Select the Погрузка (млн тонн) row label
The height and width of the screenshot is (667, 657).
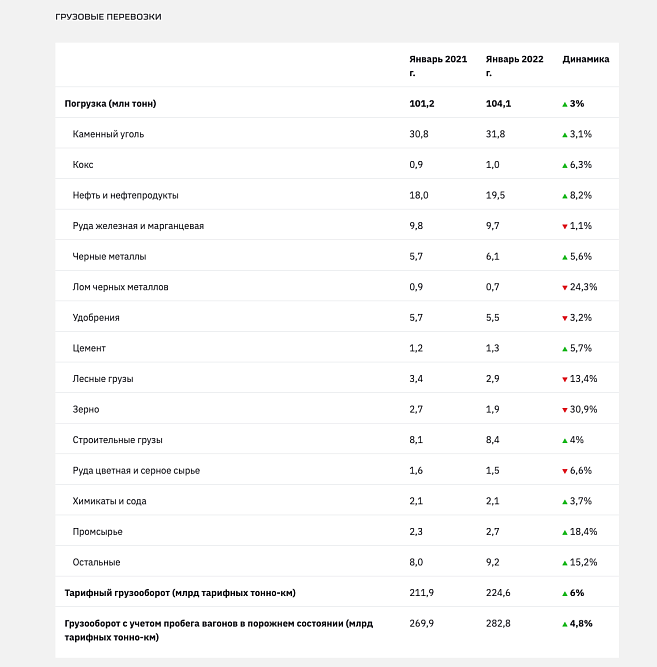click(110, 104)
